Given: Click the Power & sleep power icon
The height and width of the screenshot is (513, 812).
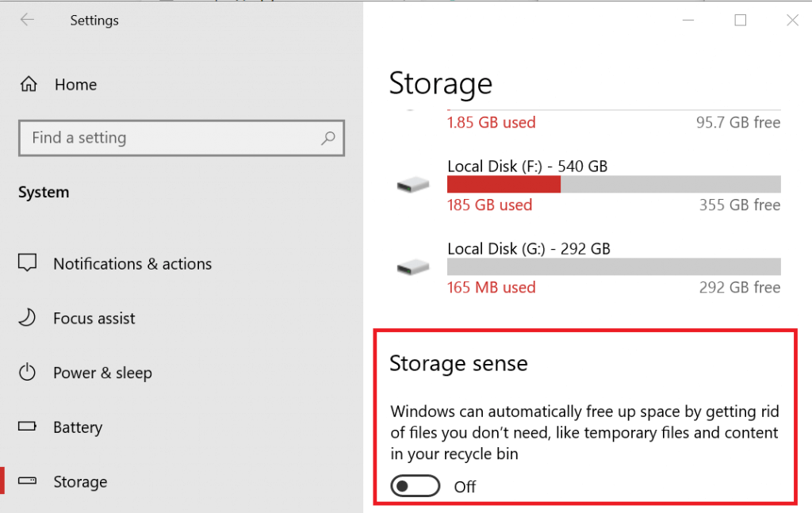Looking at the screenshot, I should tap(27, 372).
